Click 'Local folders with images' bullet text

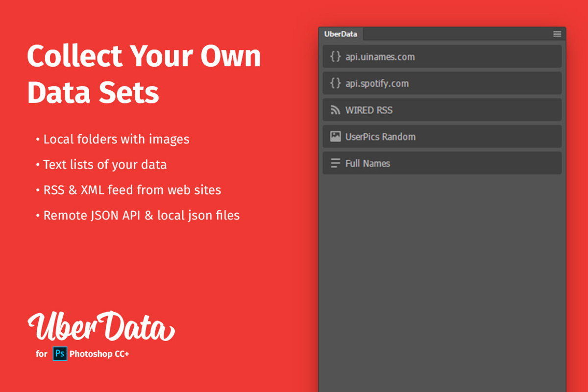pos(116,139)
